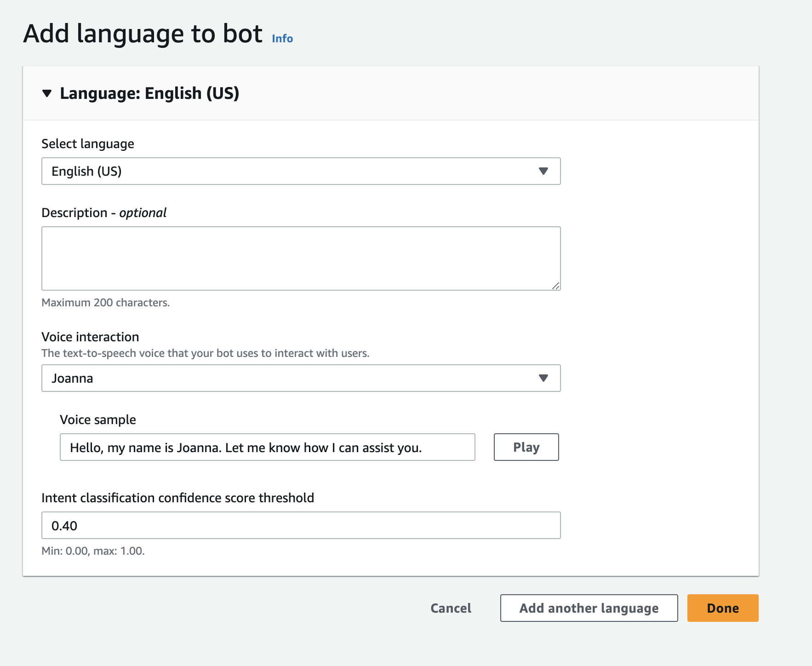Image resolution: width=812 pixels, height=666 pixels.
Task: Click the arrow icon on Select language dropdown
Action: (543, 171)
